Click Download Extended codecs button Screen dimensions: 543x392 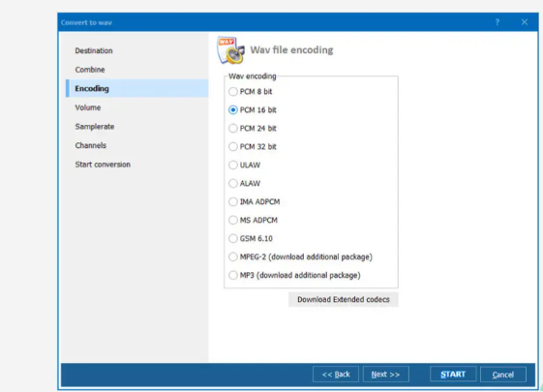344,299
